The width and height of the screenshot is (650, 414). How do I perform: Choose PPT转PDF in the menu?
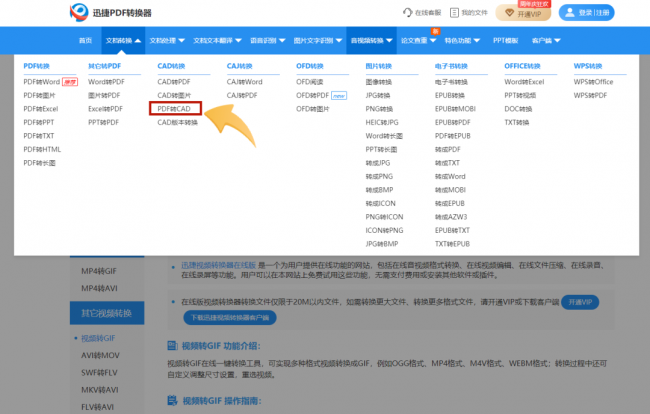click(103, 122)
